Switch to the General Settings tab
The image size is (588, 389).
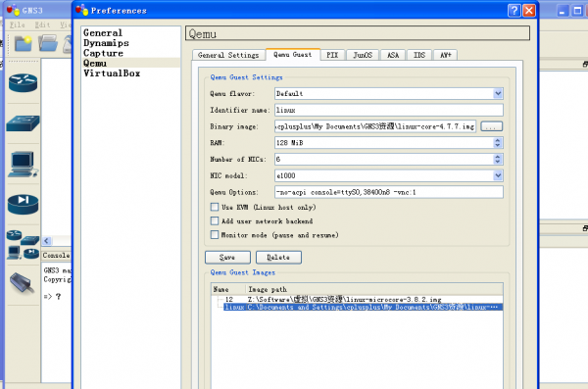228,55
